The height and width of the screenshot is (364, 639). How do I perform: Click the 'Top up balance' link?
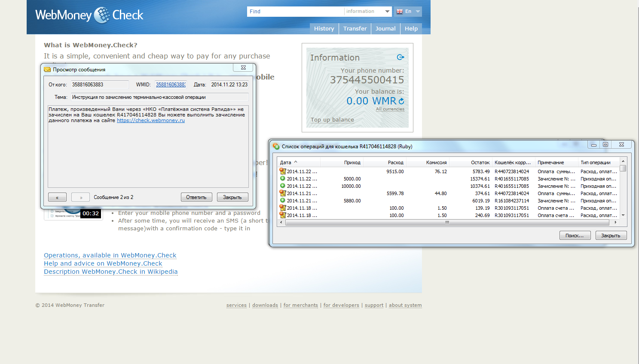pyautogui.click(x=332, y=120)
